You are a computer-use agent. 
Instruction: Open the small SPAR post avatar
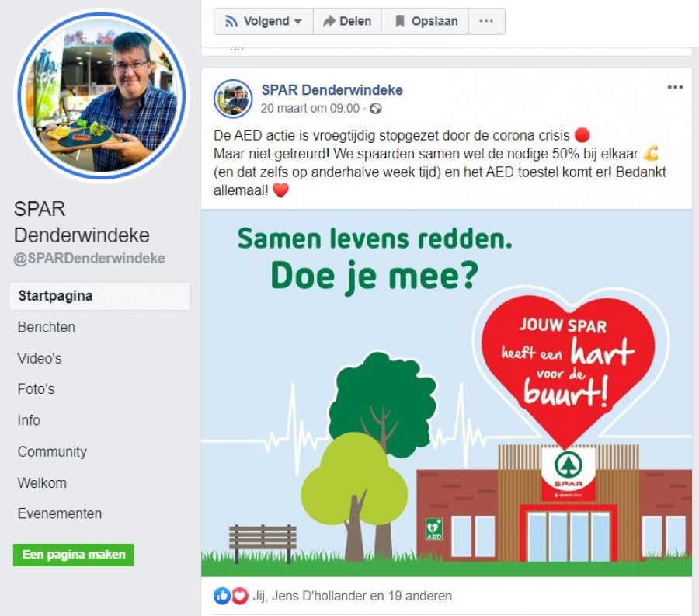click(233, 99)
